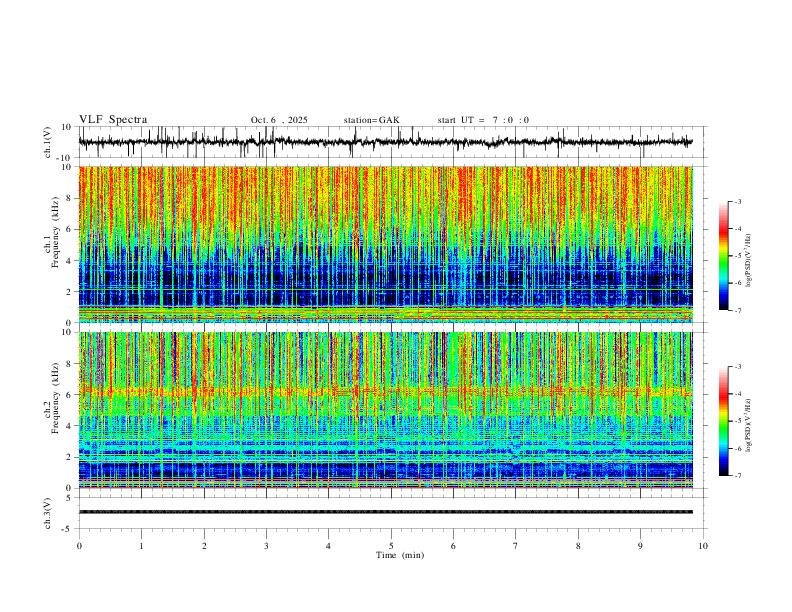
Task: Click the "-4" tick on ch.2 colorbar
Action: click(737, 394)
